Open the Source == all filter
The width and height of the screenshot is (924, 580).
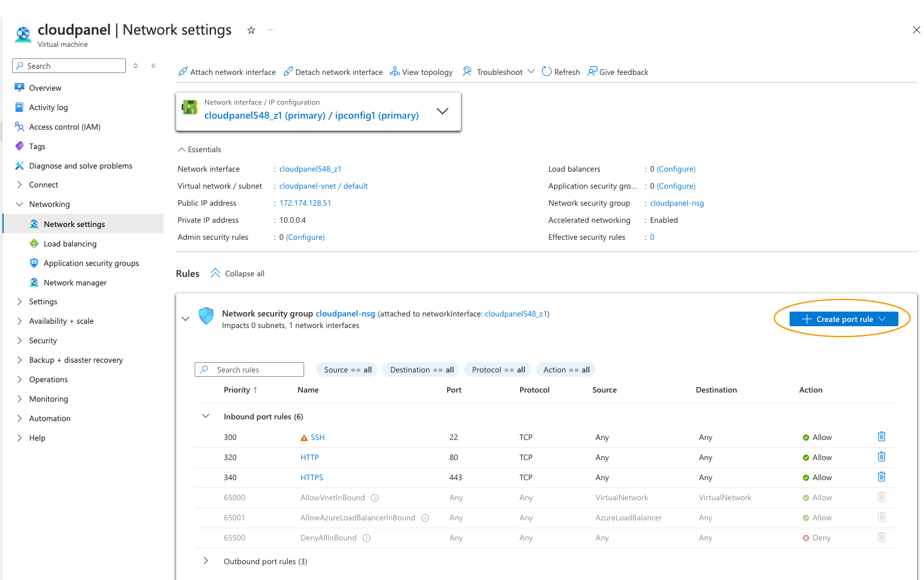[347, 369]
